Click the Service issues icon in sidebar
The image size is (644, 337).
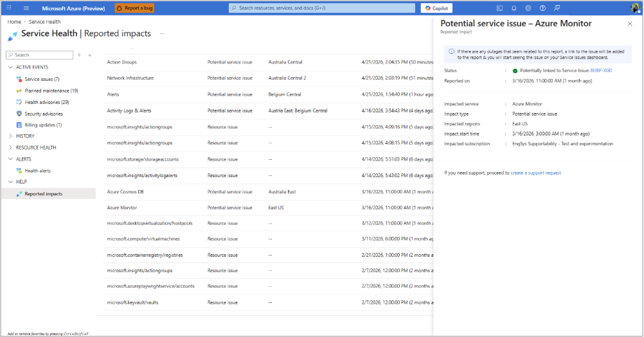click(19, 79)
